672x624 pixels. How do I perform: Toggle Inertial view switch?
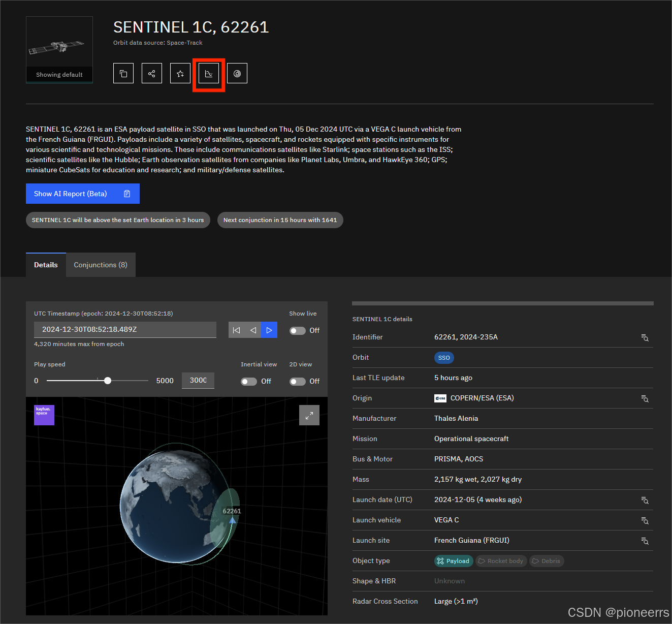coord(249,382)
